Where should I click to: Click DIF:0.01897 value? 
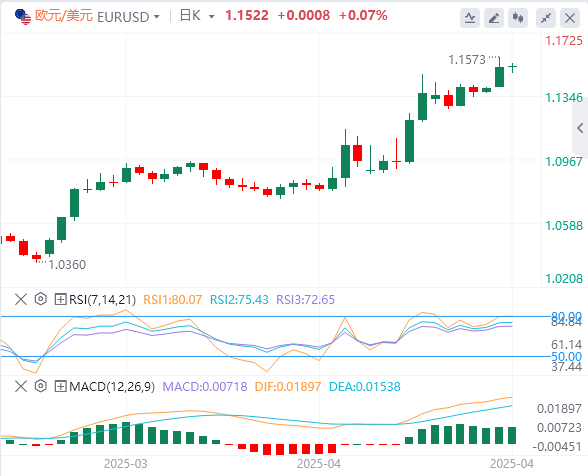[288, 386]
